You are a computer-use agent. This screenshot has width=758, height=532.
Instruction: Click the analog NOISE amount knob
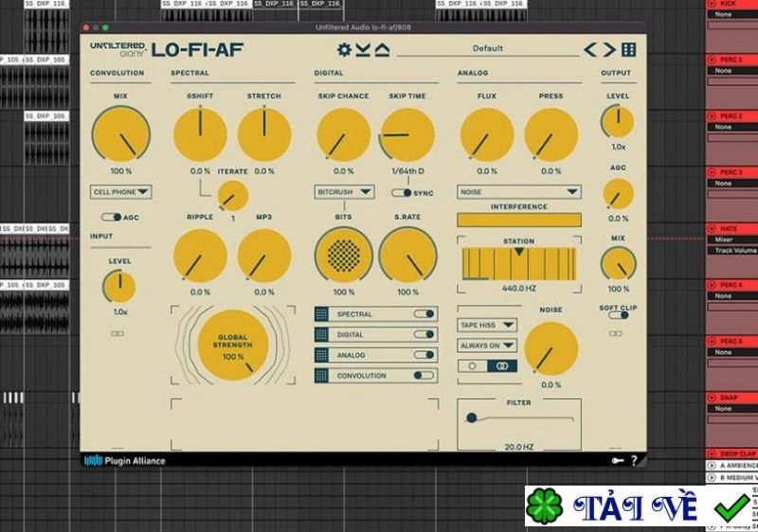551,348
